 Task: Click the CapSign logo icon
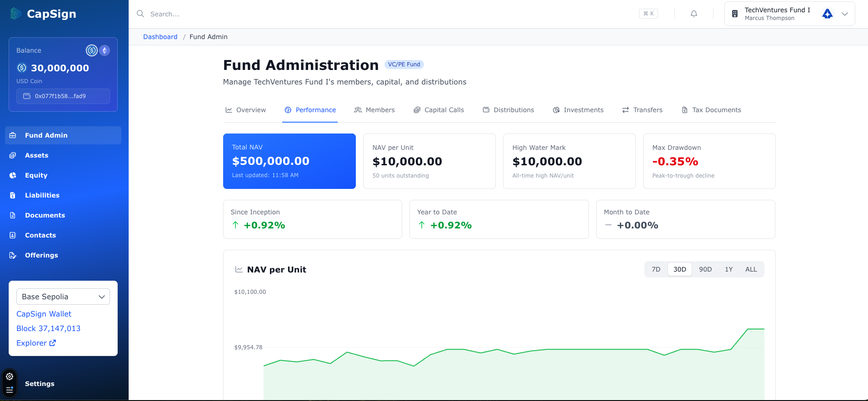tap(16, 14)
